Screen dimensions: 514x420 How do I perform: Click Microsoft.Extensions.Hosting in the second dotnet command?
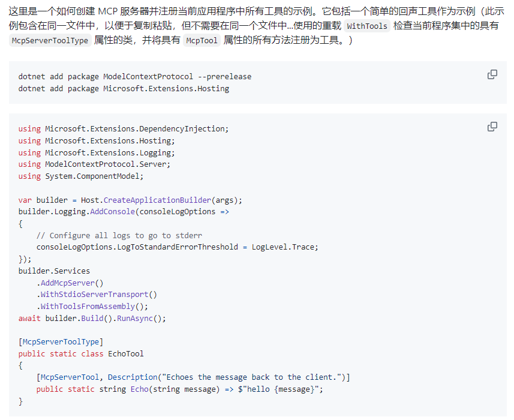[166, 89]
